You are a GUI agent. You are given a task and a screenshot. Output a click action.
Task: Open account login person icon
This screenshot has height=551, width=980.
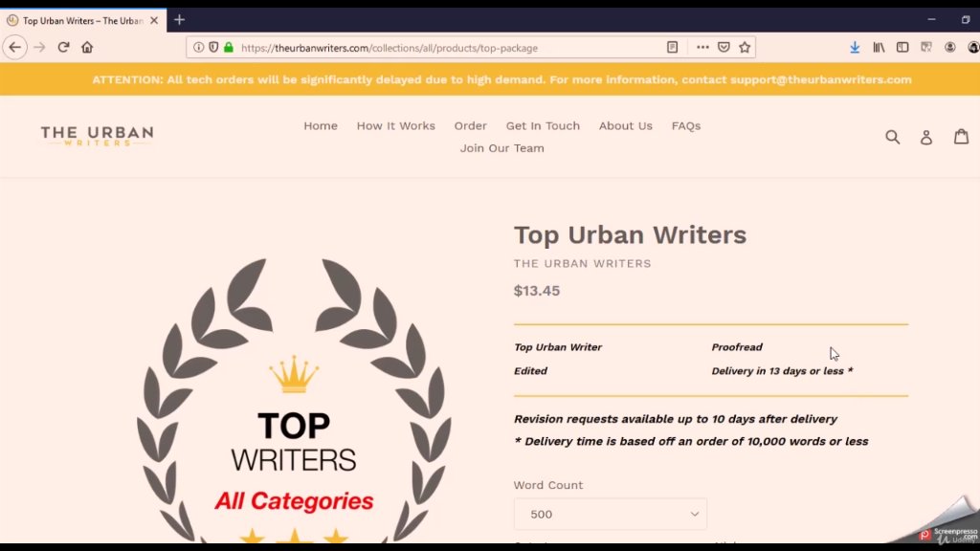(926, 138)
